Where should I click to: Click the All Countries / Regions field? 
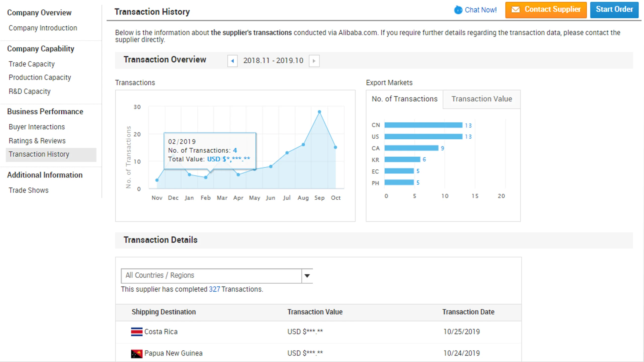tap(211, 276)
